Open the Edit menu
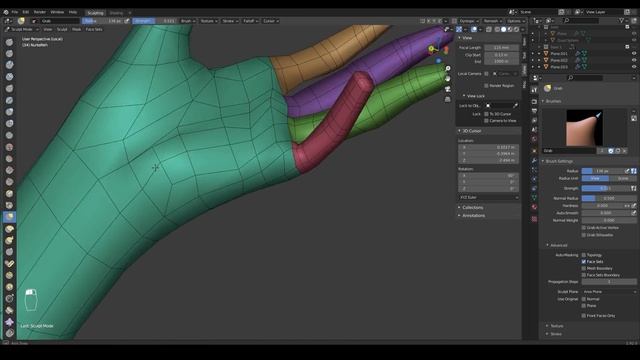This screenshot has height=360, width=640. point(26,12)
